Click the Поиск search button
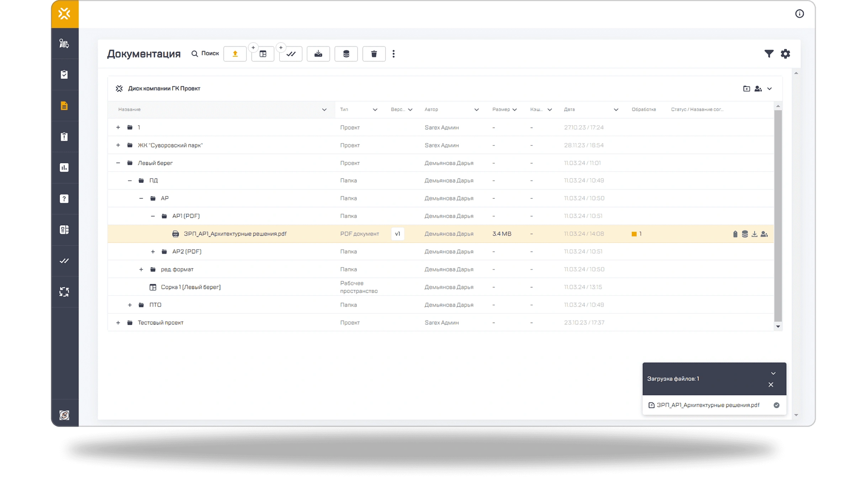The width and height of the screenshot is (868, 485). pyautogui.click(x=205, y=53)
